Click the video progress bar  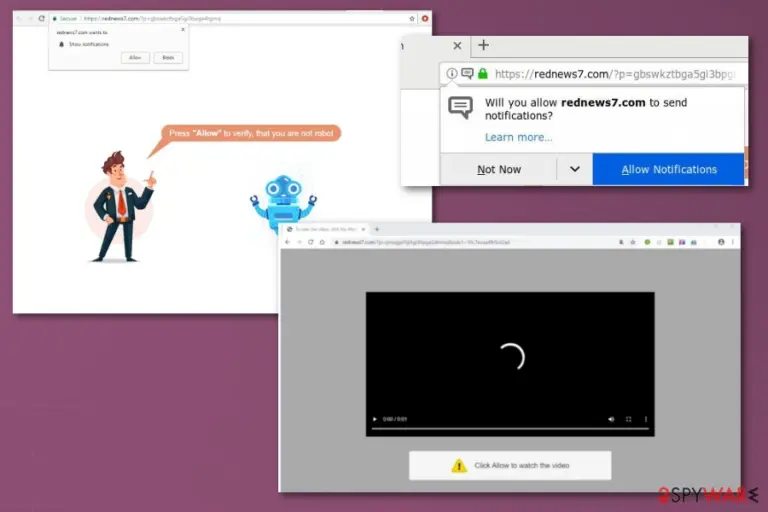tap(510, 428)
